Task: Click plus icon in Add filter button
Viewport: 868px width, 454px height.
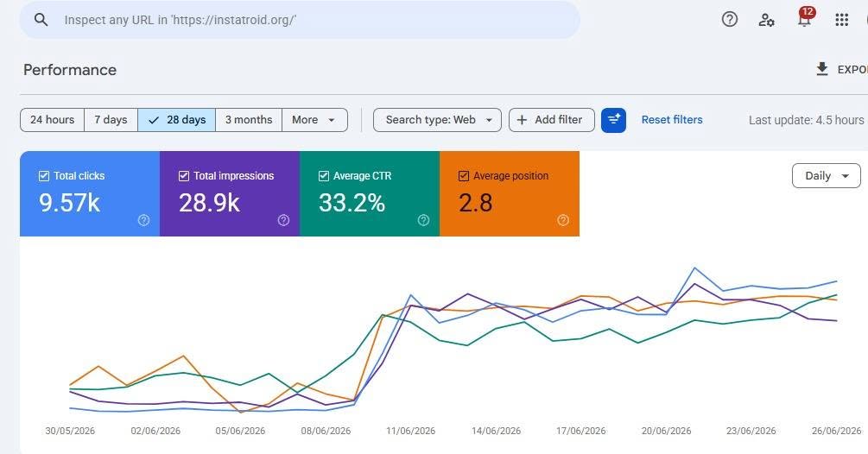Action: [x=522, y=120]
